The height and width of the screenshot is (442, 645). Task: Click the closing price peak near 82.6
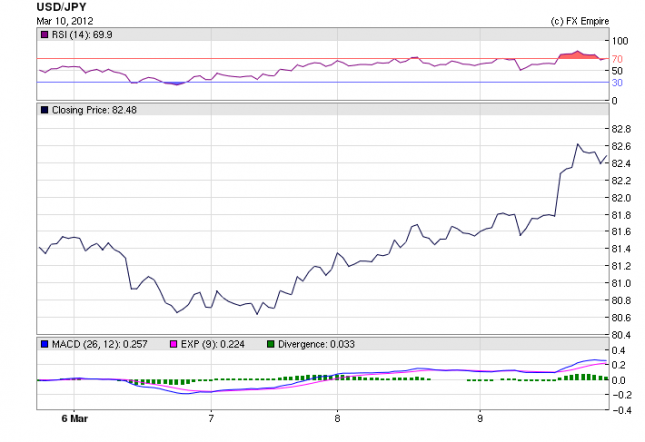pos(578,144)
